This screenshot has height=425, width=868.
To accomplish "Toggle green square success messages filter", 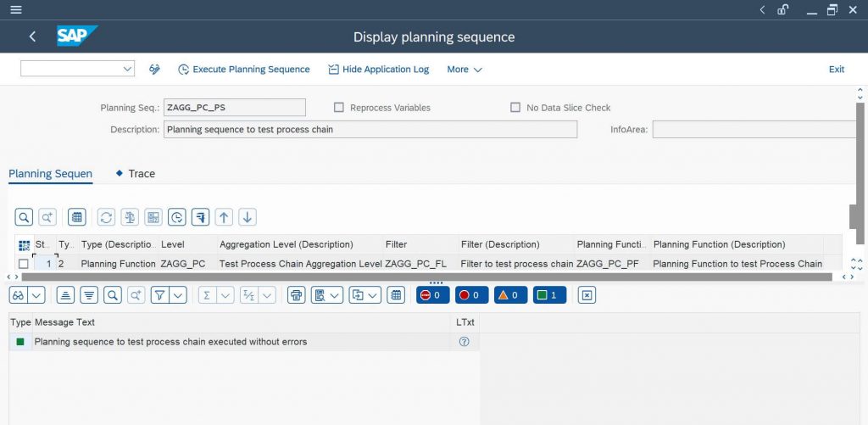I will [x=549, y=295].
